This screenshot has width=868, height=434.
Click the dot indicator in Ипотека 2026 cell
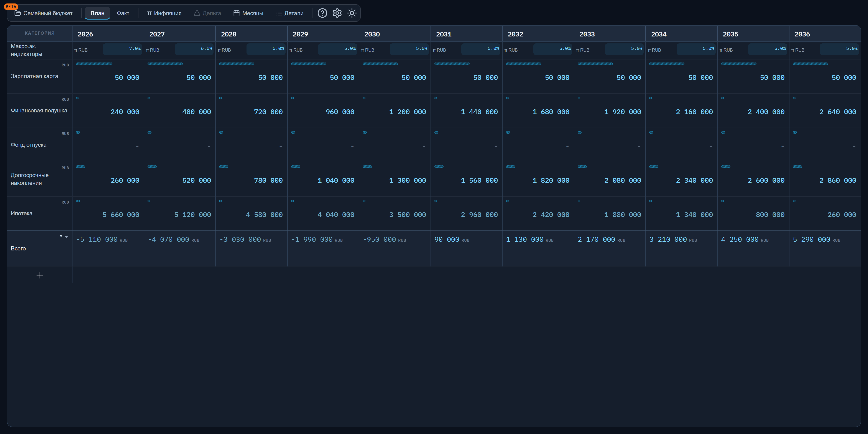78,201
